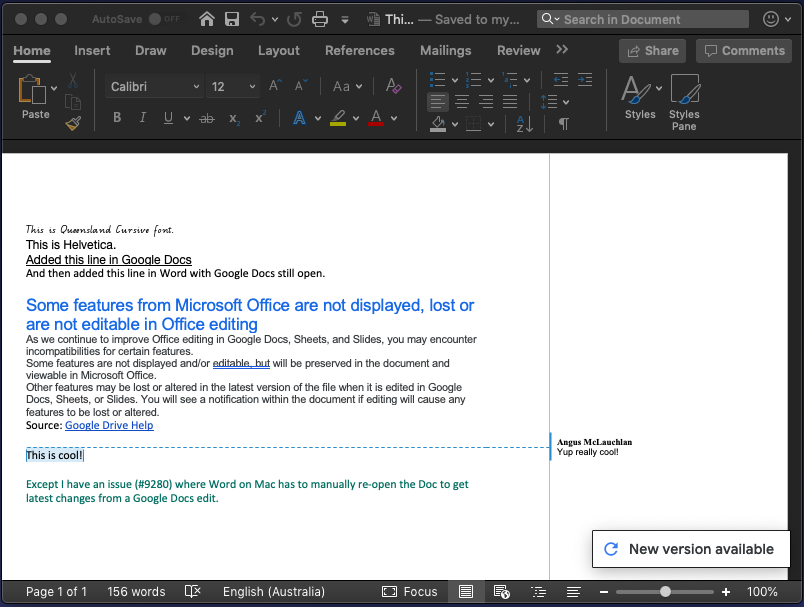
Task: Toggle show paragraph marks
Action: pos(564,124)
